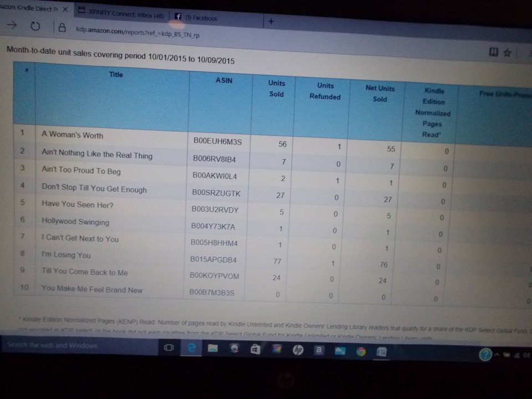Click the blue help question-mark icon

[x=485, y=355]
